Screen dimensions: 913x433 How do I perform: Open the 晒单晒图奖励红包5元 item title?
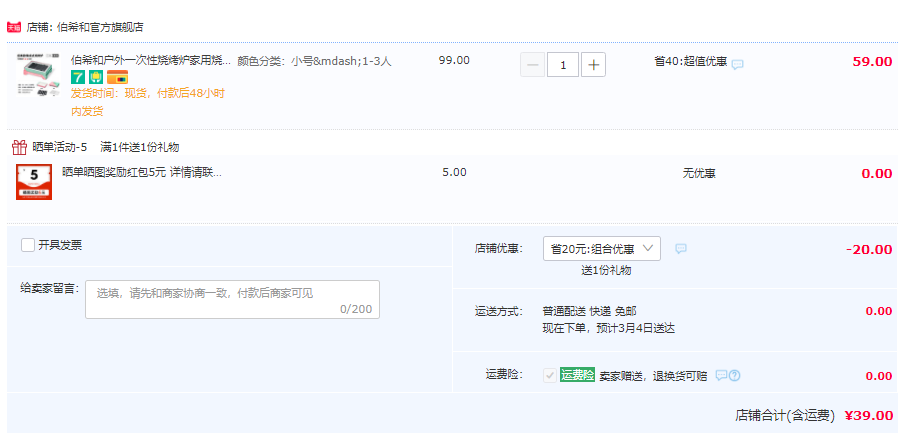coord(142,172)
